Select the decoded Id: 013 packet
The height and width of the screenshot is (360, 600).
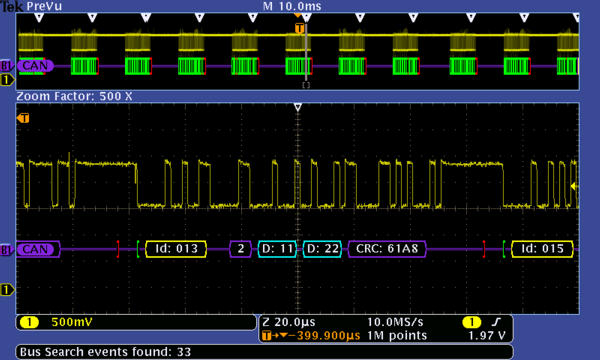click(176, 249)
